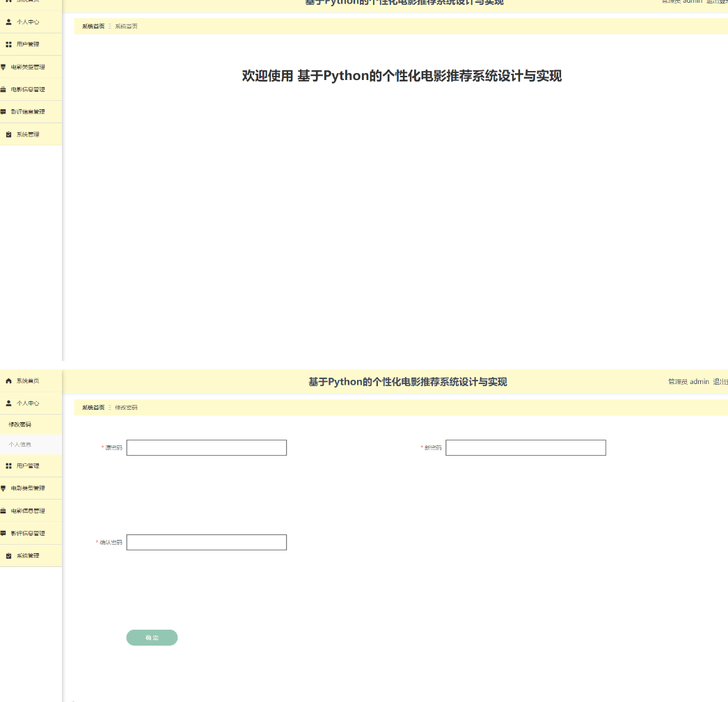This screenshot has width=728, height=702.
Task: Click grey 系统首页 breadcrumb entry on welcome page
Action: tap(126, 26)
